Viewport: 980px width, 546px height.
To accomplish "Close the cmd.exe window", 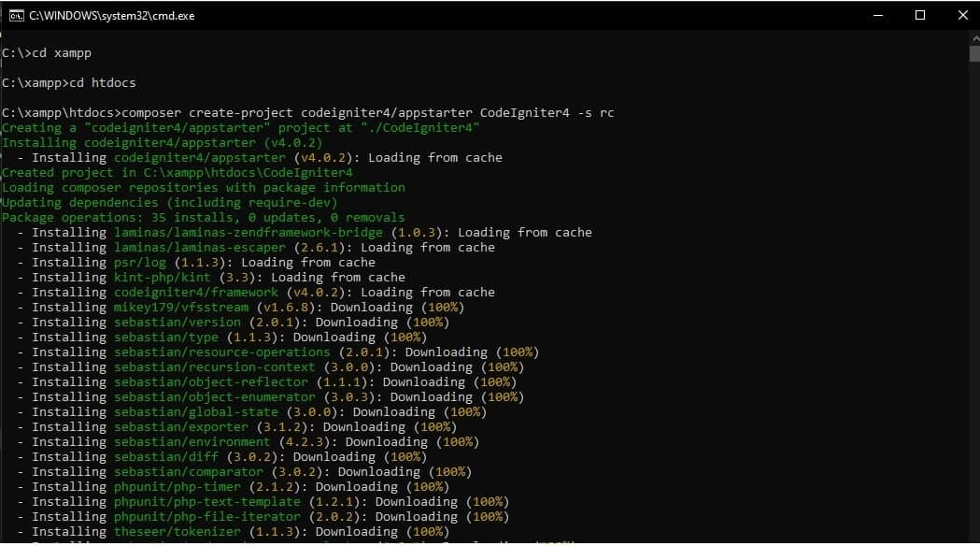I will click(x=962, y=16).
